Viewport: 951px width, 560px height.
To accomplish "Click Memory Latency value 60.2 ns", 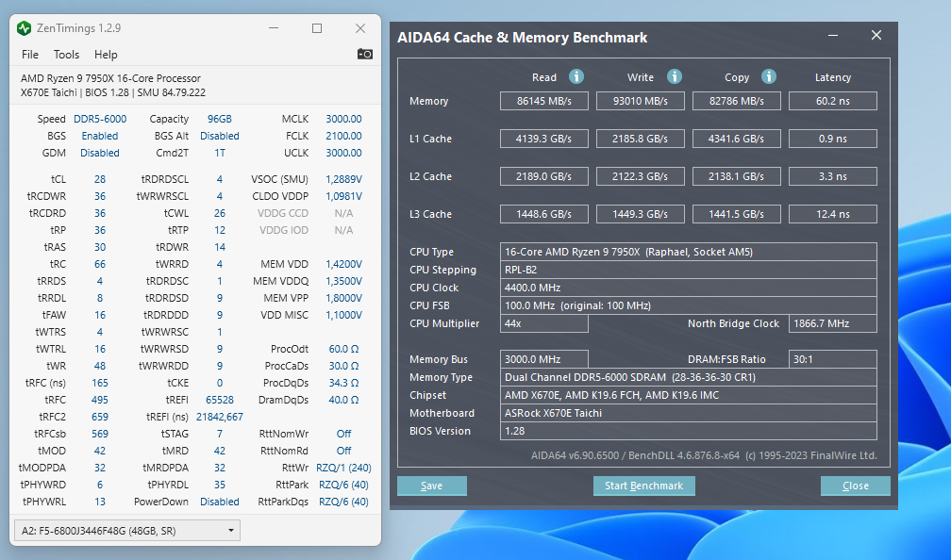I will tap(833, 101).
